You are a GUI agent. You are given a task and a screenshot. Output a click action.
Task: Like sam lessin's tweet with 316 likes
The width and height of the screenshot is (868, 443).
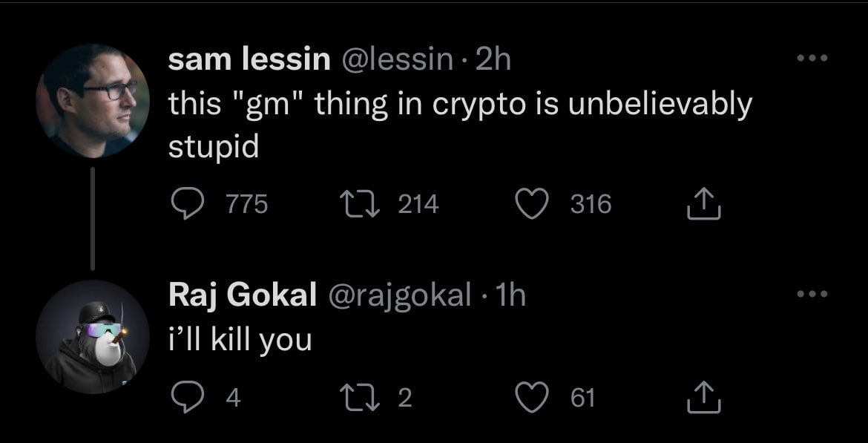pos(530,203)
